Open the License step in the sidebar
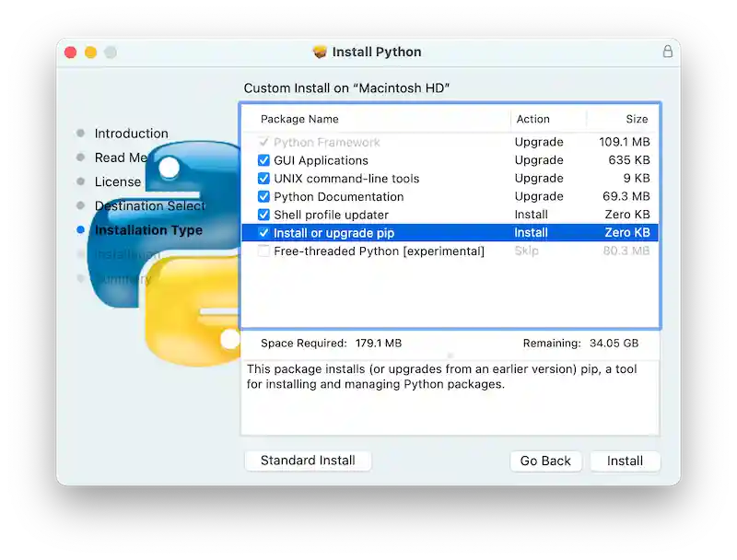 pyautogui.click(x=118, y=181)
